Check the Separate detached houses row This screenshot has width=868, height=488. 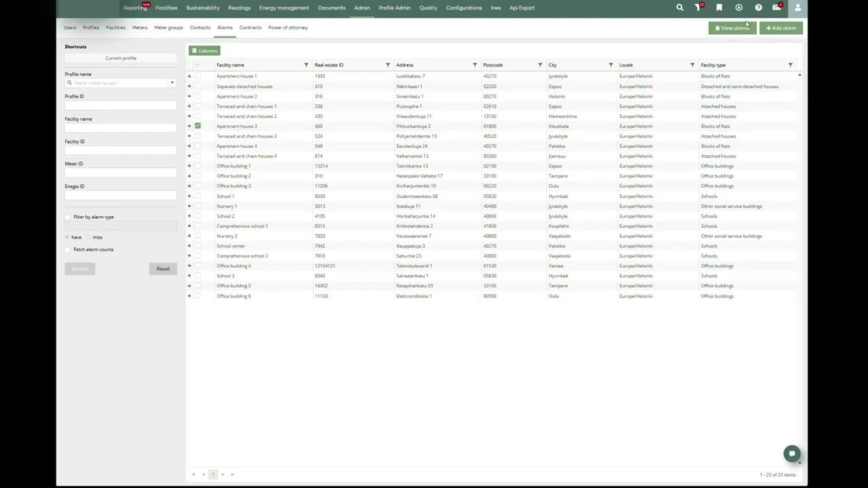(x=198, y=86)
